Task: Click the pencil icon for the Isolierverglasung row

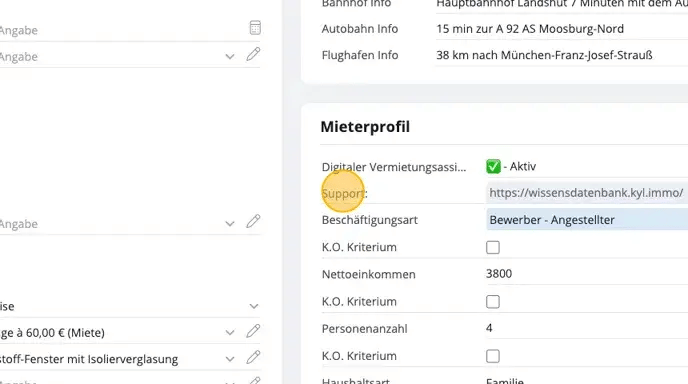Action: (x=253, y=357)
